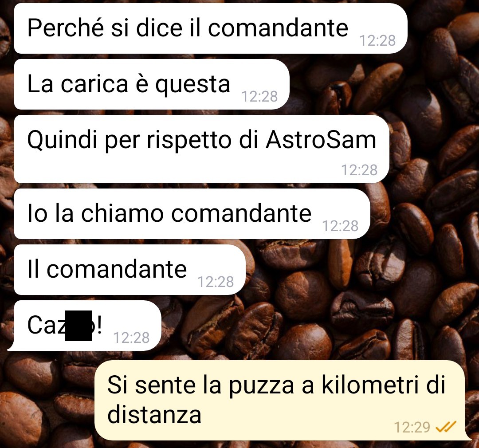Tap the "Quindi per rispetto di AstroSam" bubble

202,149
